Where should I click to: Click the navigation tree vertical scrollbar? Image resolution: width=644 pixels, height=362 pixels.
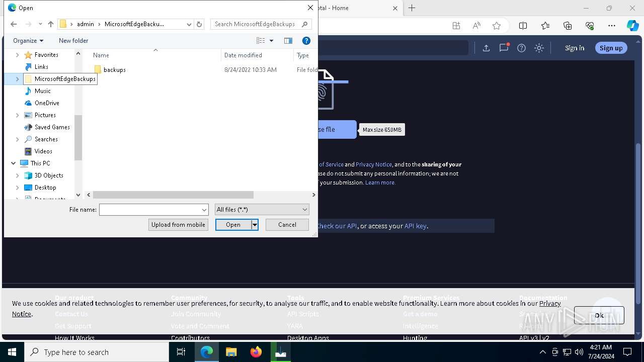[x=78, y=137]
